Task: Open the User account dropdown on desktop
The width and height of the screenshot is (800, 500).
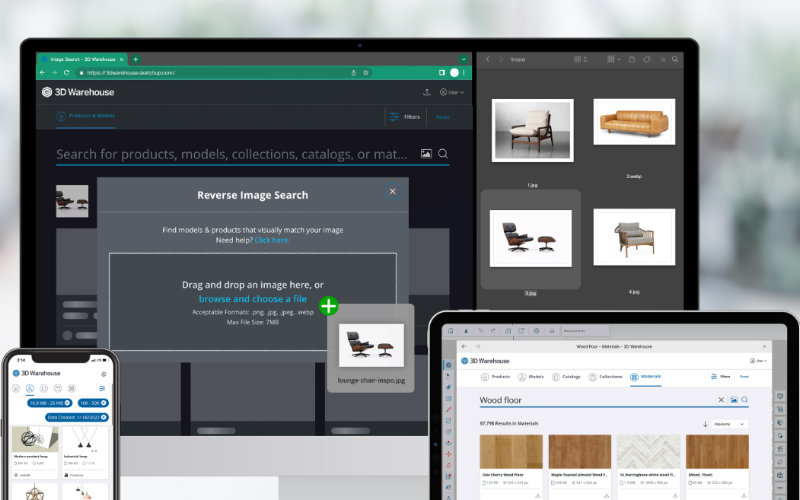Action: point(453,92)
